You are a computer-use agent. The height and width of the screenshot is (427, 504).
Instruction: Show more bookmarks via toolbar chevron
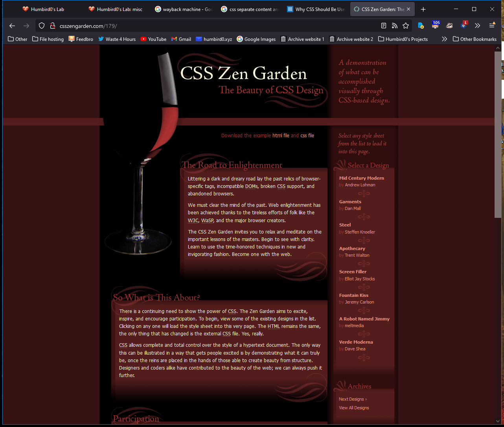click(444, 39)
